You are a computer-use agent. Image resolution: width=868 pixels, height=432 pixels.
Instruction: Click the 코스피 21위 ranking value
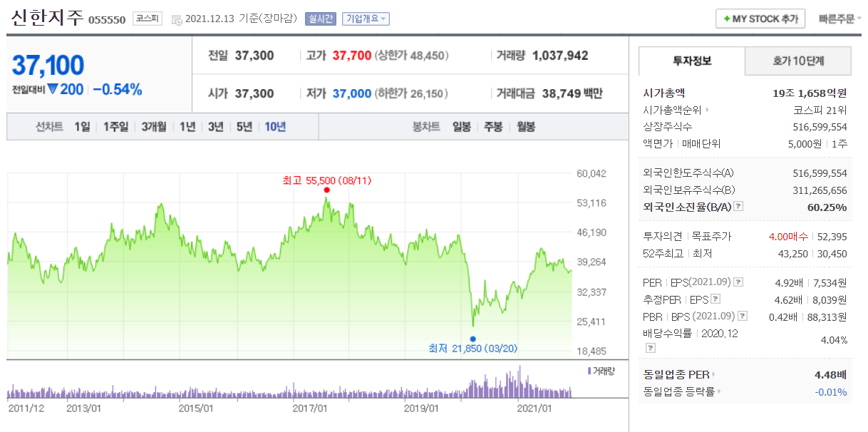click(x=820, y=110)
